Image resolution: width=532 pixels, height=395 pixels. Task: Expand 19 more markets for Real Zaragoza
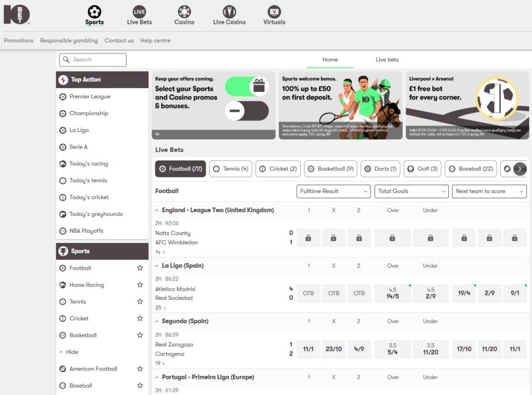coord(160,363)
